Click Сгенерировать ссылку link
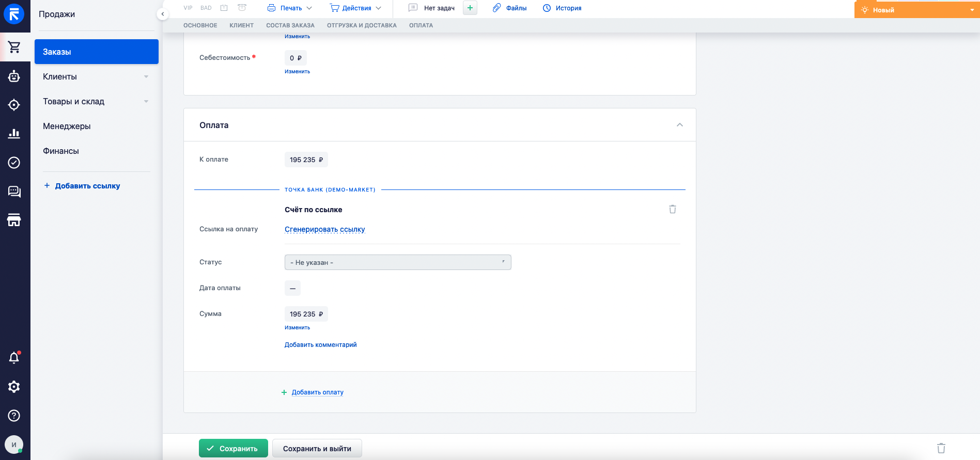The height and width of the screenshot is (460, 980). pyautogui.click(x=325, y=229)
